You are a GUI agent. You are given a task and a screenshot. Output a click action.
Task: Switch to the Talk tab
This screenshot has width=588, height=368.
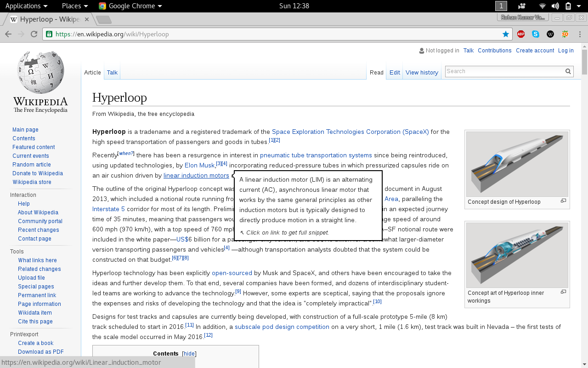[x=112, y=72]
